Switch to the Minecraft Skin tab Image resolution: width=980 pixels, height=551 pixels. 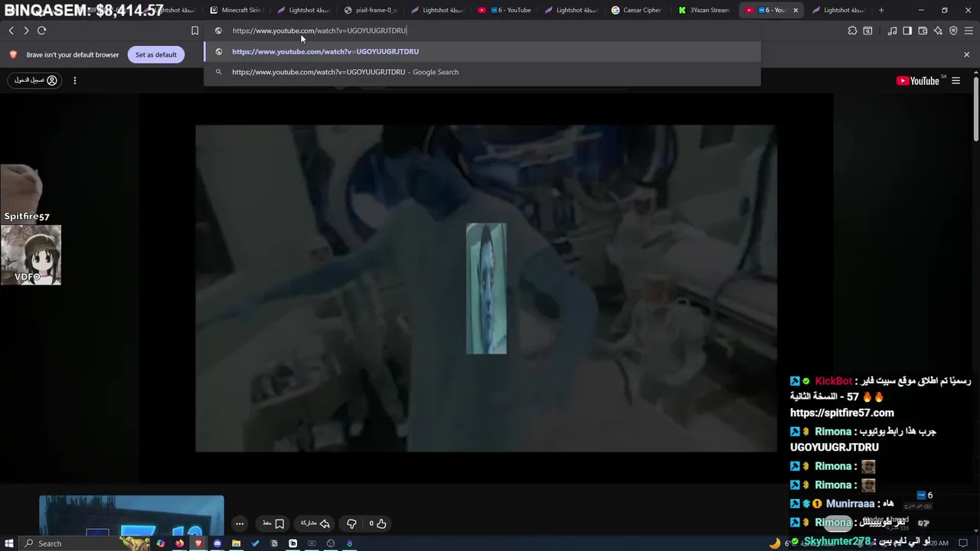pyautogui.click(x=236, y=10)
